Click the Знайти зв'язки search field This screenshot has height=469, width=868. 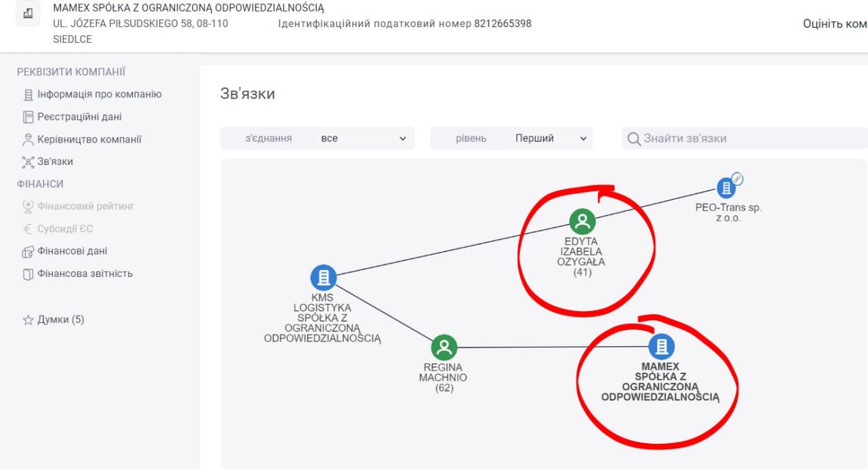point(746,138)
